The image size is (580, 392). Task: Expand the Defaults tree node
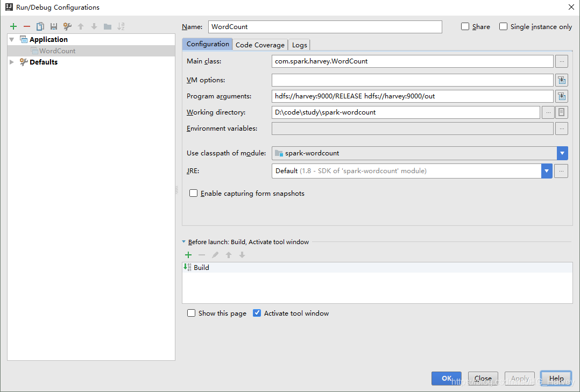pyautogui.click(x=12, y=62)
